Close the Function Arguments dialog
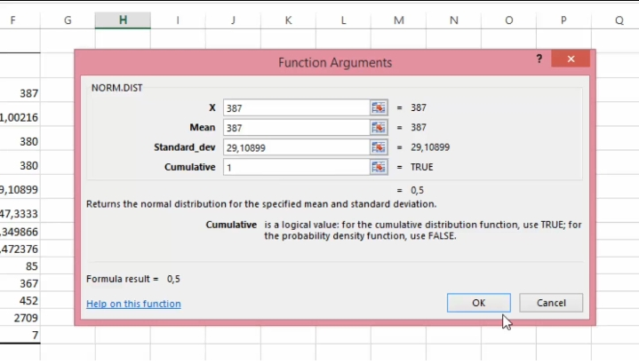This screenshot has height=364, width=639. pos(571,59)
